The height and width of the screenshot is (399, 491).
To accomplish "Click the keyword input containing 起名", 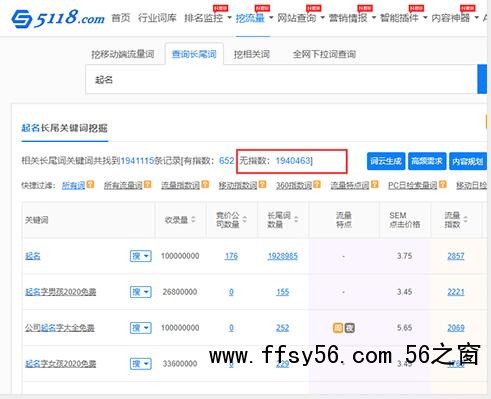I will pyautogui.click(x=281, y=79).
